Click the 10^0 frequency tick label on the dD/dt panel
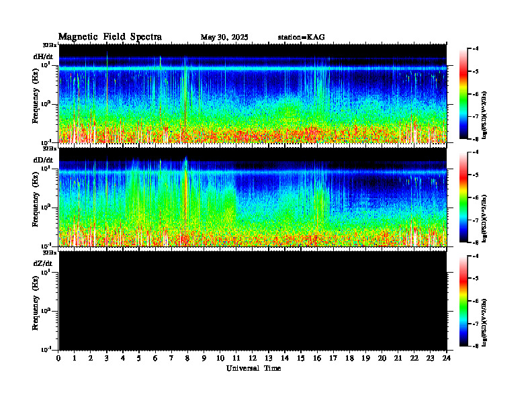The image size is (532, 411). pyautogui.click(x=46, y=207)
